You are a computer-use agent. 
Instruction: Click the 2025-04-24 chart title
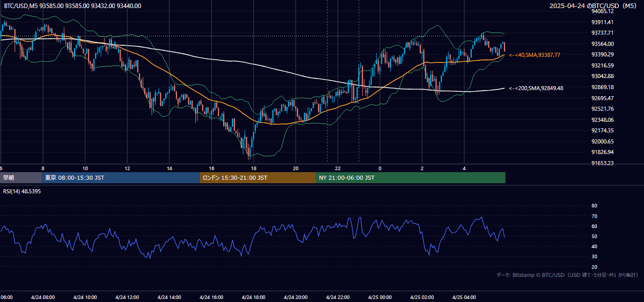[x=594, y=6]
